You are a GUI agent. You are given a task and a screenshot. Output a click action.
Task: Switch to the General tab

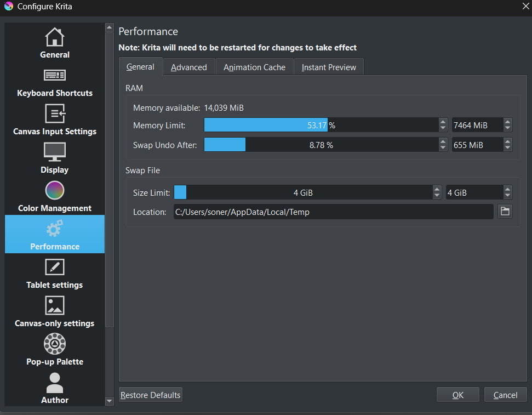tap(140, 67)
